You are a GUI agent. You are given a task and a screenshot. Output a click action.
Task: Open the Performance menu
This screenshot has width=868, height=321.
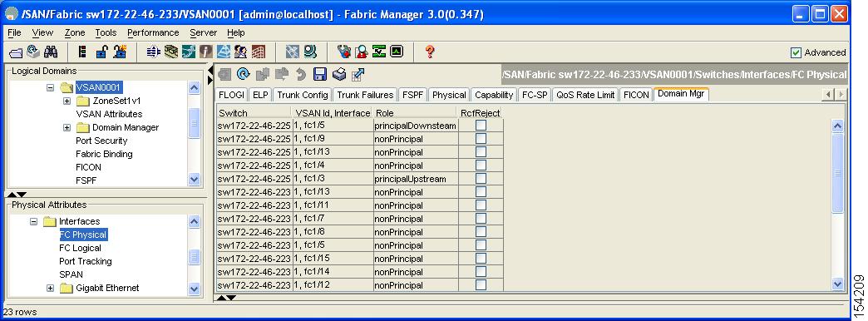153,32
